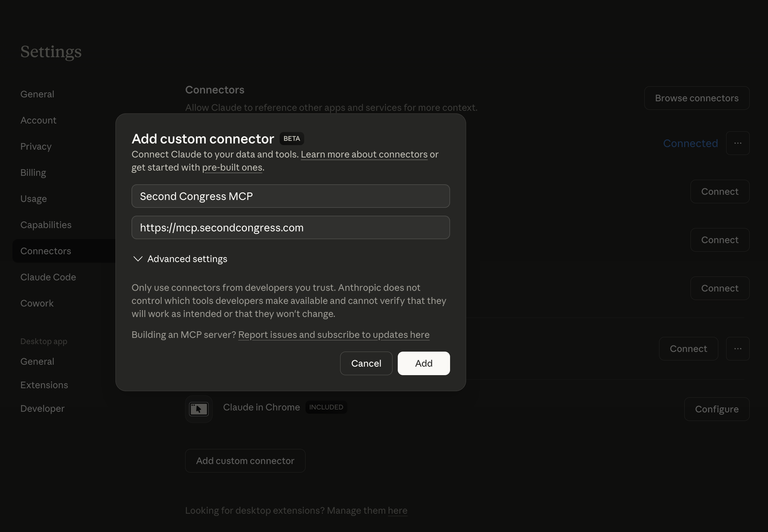
Task: Open the 'here' link for desktop extensions
Action: pyautogui.click(x=397, y=511)
